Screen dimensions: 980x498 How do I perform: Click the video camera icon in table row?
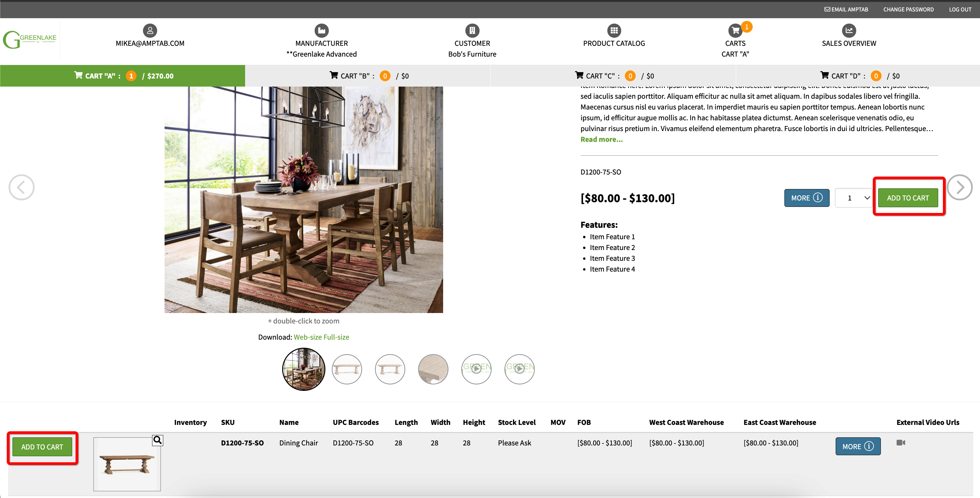900,442
